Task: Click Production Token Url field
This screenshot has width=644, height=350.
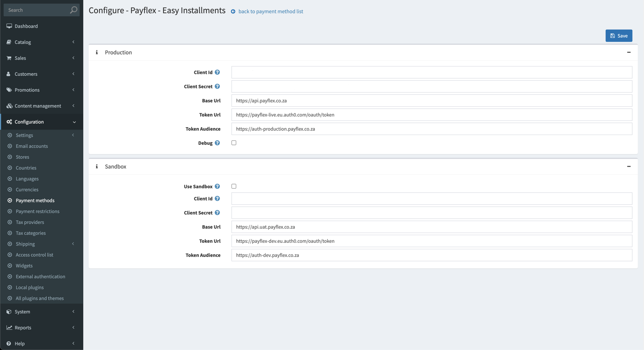Action: pyautogui.click(x=431, y=115)
